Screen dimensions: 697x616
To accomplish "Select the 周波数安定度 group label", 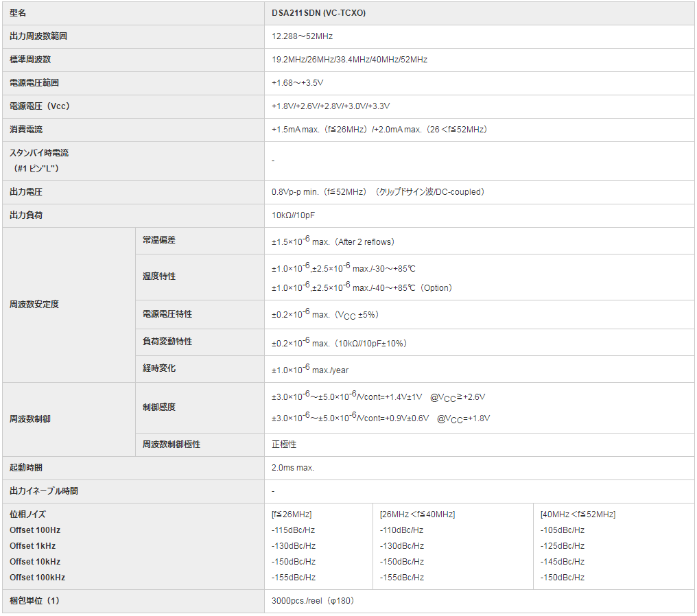I will tap(34, 305).
